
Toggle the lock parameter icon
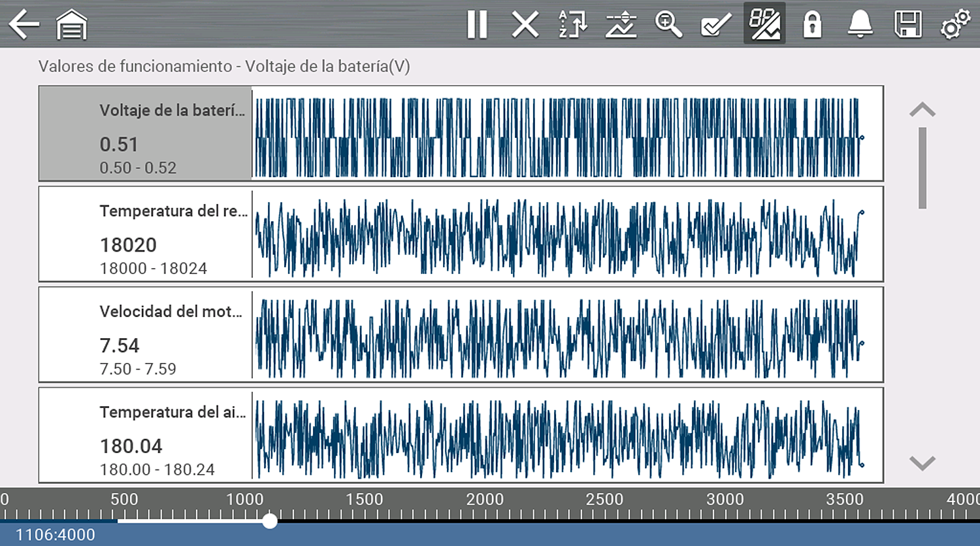812,25
